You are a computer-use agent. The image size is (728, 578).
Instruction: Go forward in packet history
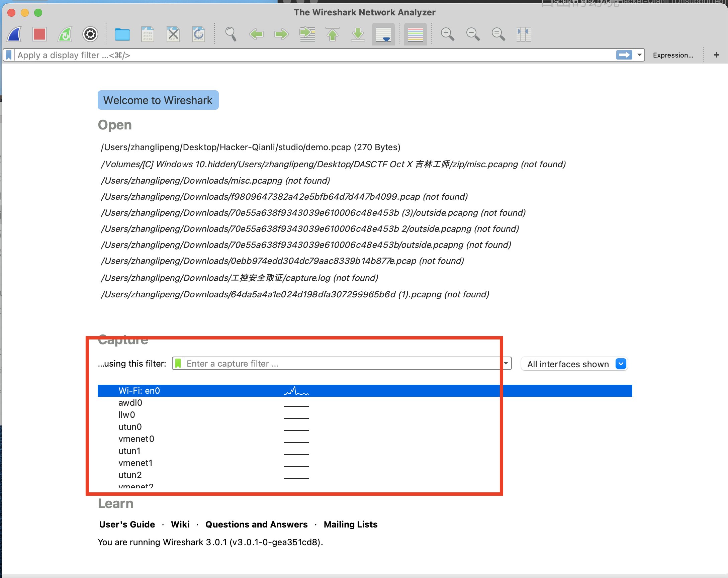point(282,34)
